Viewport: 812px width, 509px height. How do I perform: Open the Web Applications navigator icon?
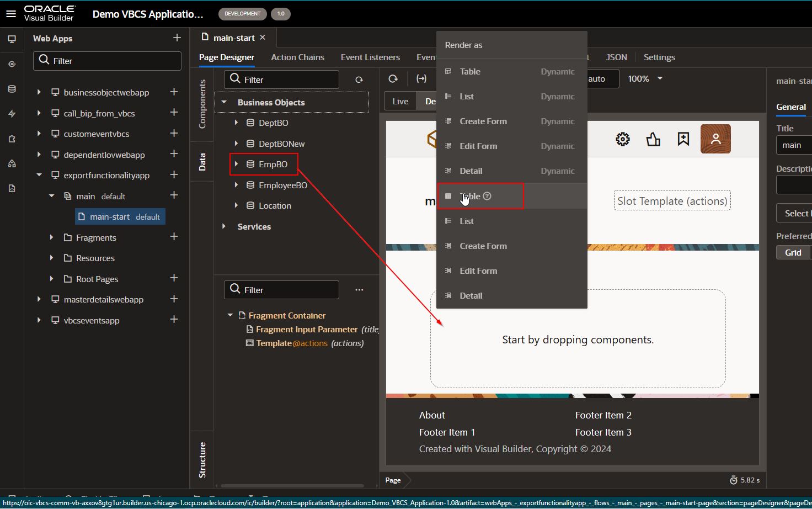click(x=12, y=39)
